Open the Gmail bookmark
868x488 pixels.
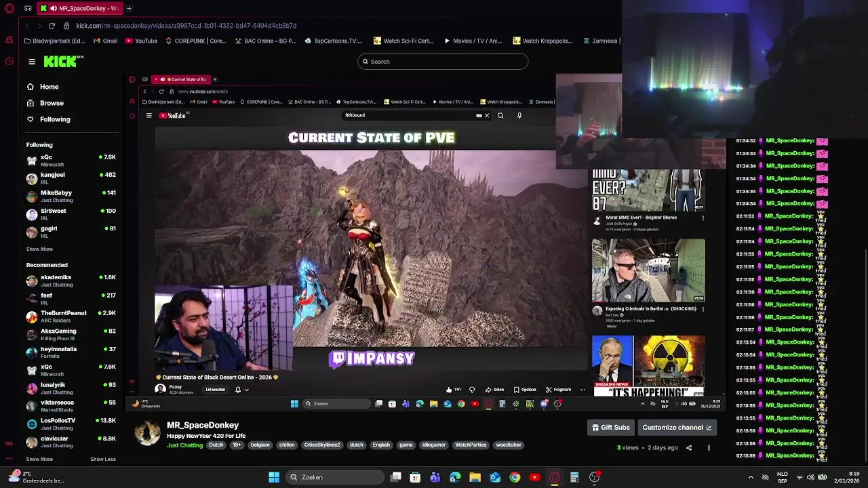(105, 41)
